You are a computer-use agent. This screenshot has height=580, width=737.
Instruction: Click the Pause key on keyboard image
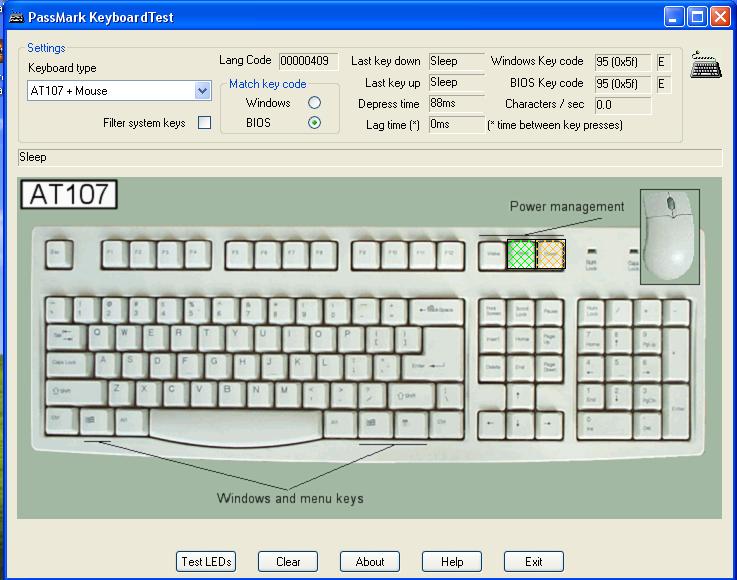coord(549,312)
